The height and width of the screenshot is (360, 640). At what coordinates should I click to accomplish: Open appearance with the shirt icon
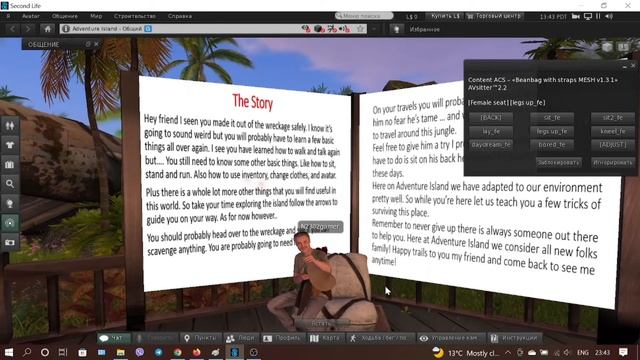[x=10, y=145]
